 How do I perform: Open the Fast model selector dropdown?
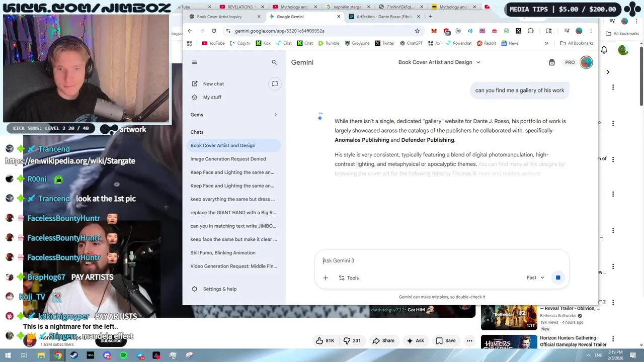click(x=535, y=278)
